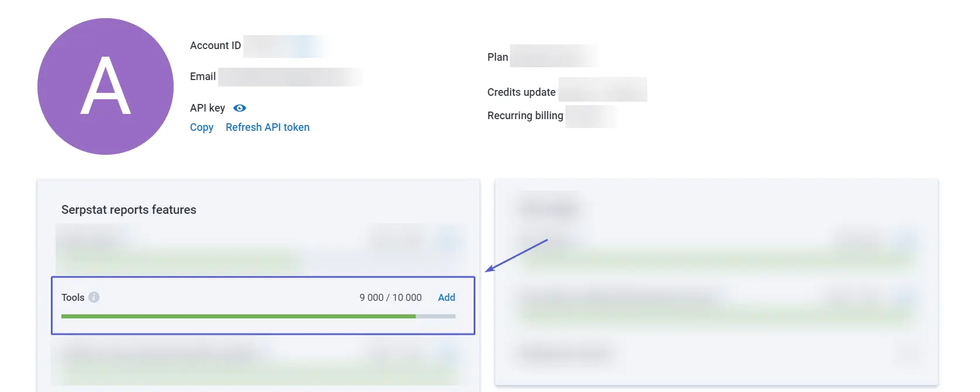Click the blurred heading in the right panel
The width and height of the screenshot is (980, 392).
tap(548, 207)
